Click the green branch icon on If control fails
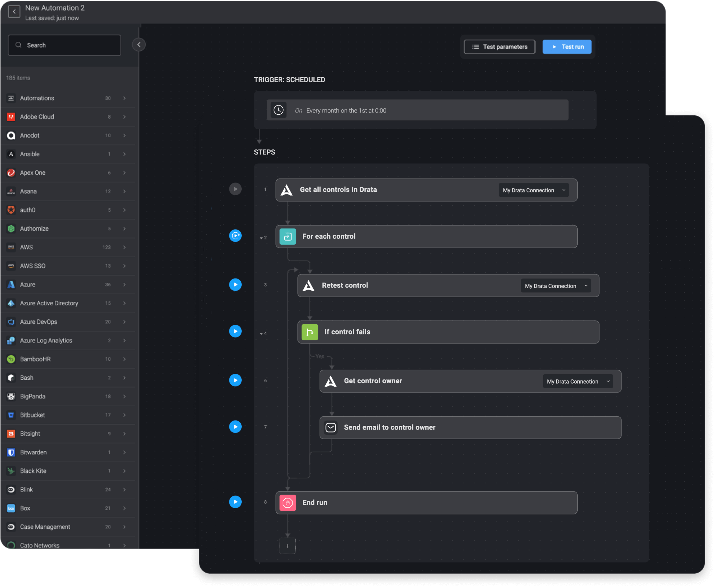The height and width of the screenshot is (588, 716). pyautogui.click(x=310, y=332)
